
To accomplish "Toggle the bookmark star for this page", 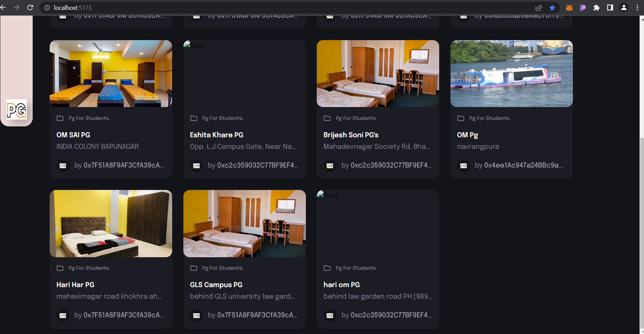I will [x=552, y=7].
